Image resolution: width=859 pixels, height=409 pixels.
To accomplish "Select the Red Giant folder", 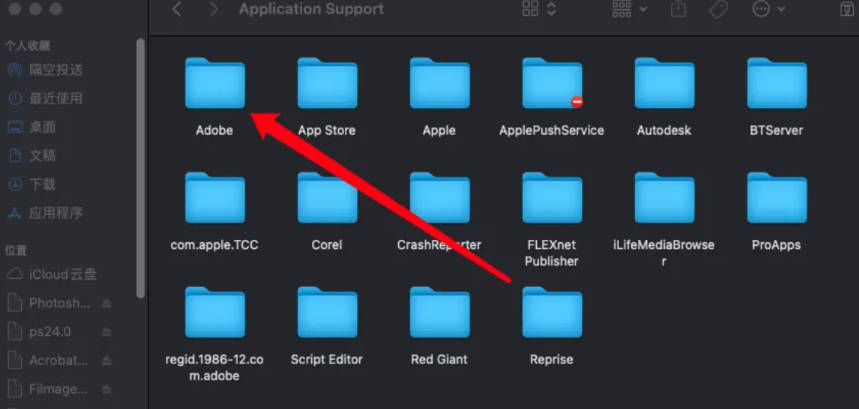I will pyautogui.click(x=439, y=312).
